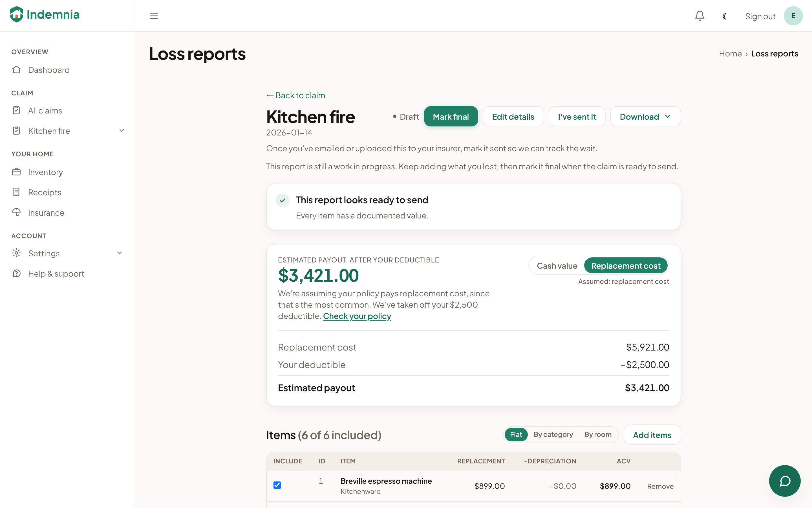This screenshot has width=812, height=508.
Task: Open the Check your policy link
Action: click(357, 316)
